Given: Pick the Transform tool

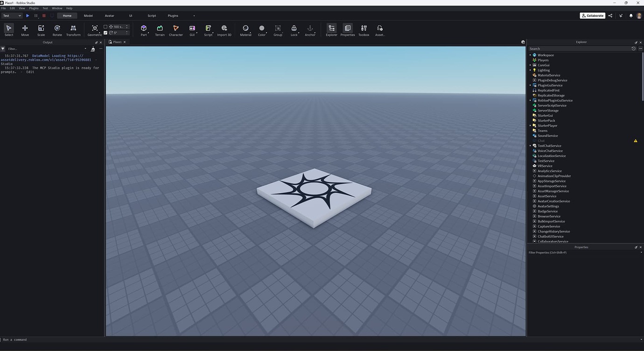Looking at the screenshot, I should (x=73, y=30).
